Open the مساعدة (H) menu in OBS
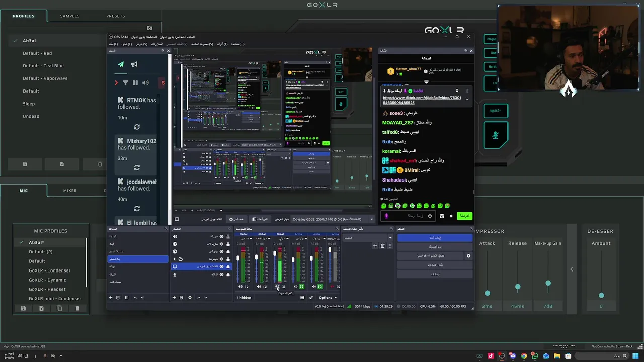644x362 pixels. click(x=237, y=44)
